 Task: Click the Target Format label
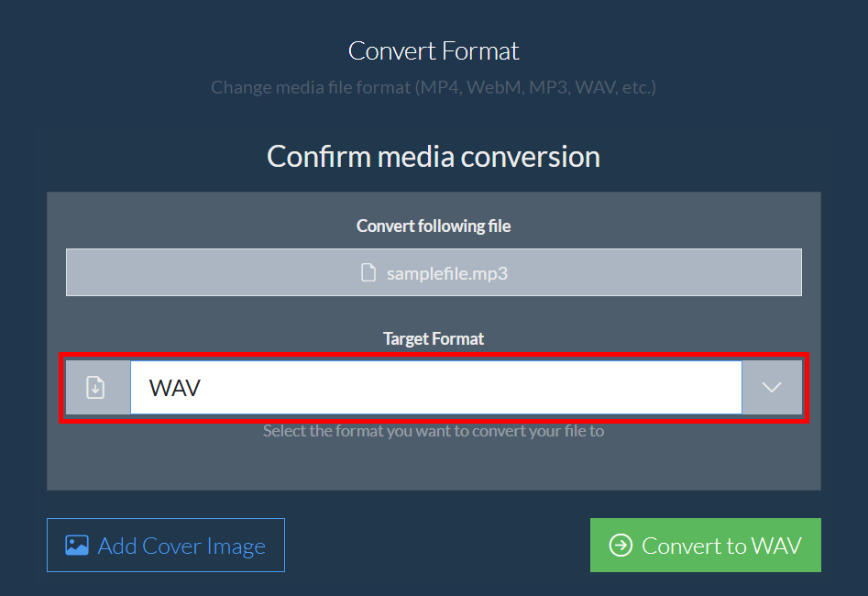coord(434,338)
